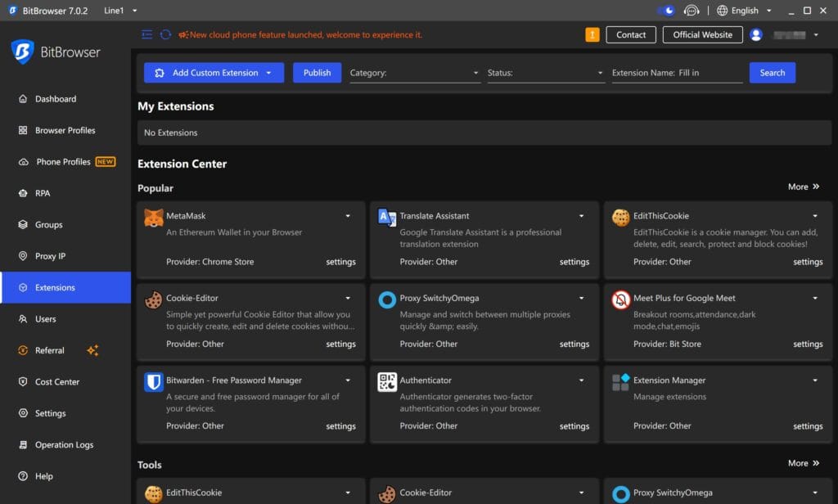Viewport: 838px width, 504px height.
Task: Open the orange upgrade notification icon
Action: [x=592, y=34]
